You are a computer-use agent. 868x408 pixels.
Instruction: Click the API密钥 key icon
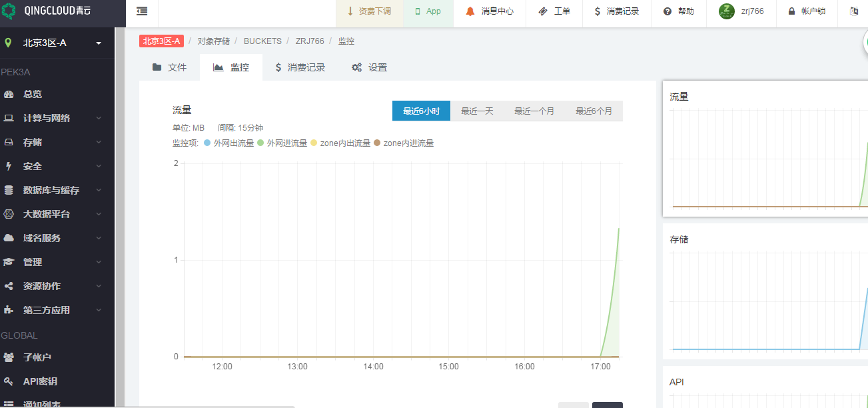coord(9,381)
